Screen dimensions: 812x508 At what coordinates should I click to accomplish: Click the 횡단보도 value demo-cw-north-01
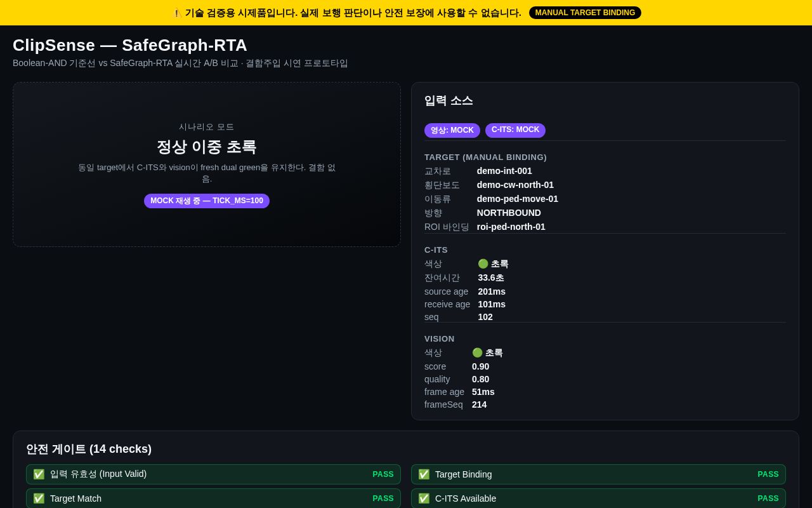pyautogui.click(x=515, y=185)
